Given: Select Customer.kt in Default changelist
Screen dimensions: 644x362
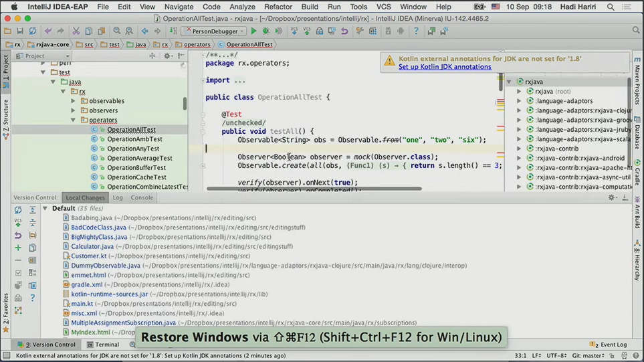Looking at the screenshot, I should pyautogui.click(x=89, y=256).
